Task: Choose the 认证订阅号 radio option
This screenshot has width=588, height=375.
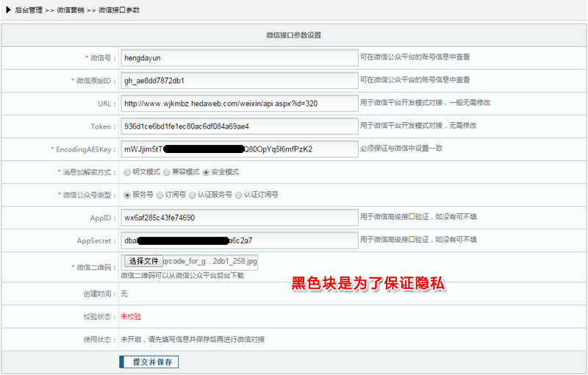Action: (x=238, y=195)
